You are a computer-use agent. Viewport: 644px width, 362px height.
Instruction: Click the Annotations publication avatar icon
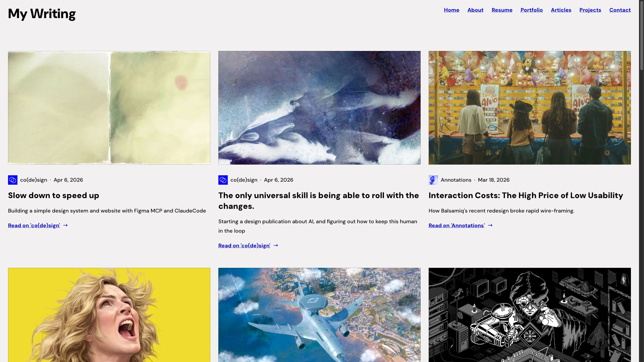point(433,180)
